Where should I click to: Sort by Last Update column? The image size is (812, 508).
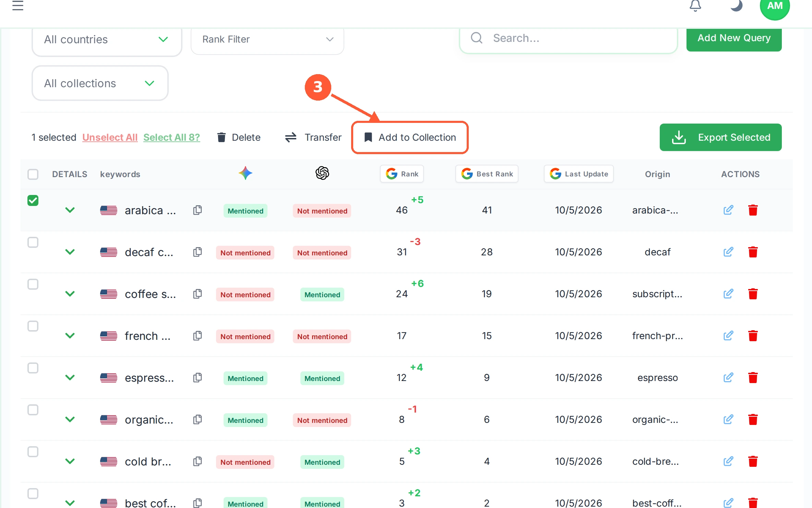point(579,174)
